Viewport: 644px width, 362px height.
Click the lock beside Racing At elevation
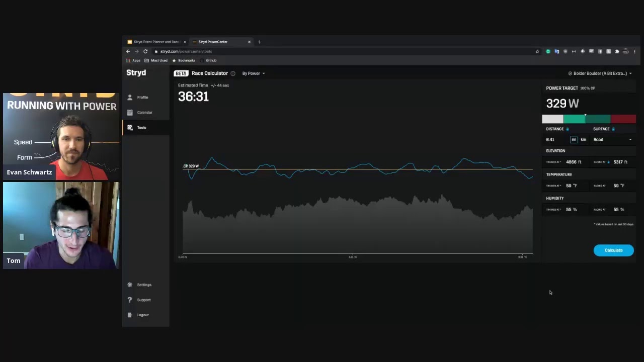click(609, 162)
